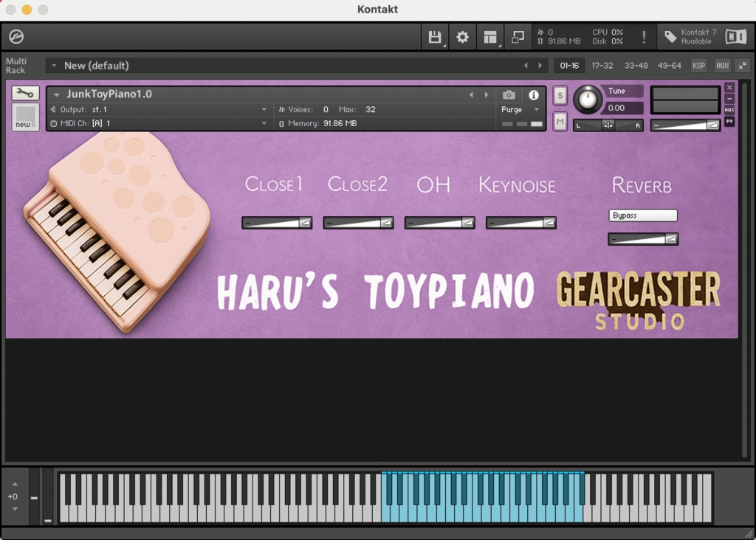Select the 01-16 rack page
The width and height of the screenshot is (756, 540).
tap(569, 66)
